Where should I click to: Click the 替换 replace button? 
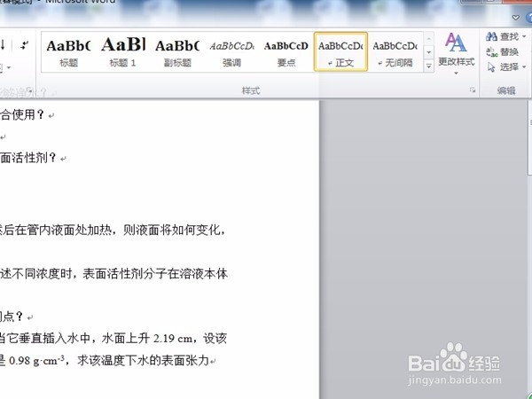pos(502,51)
